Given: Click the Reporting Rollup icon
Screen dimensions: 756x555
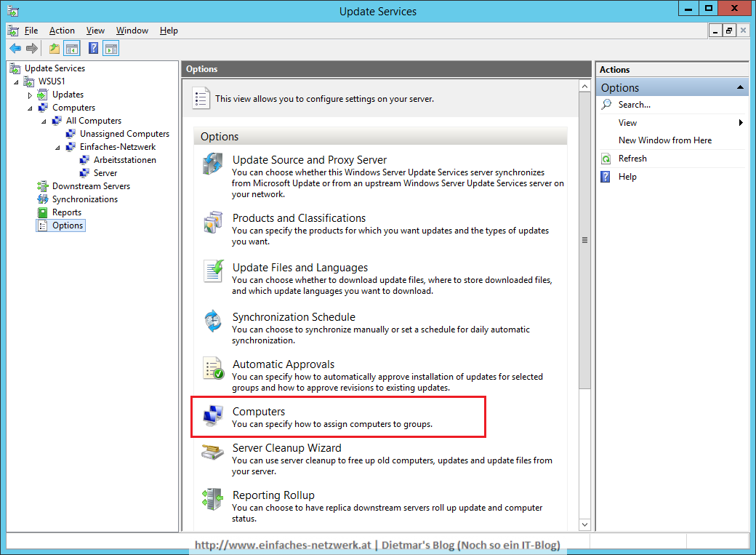Looking at the screenshot, I should [x=212, y=499].
